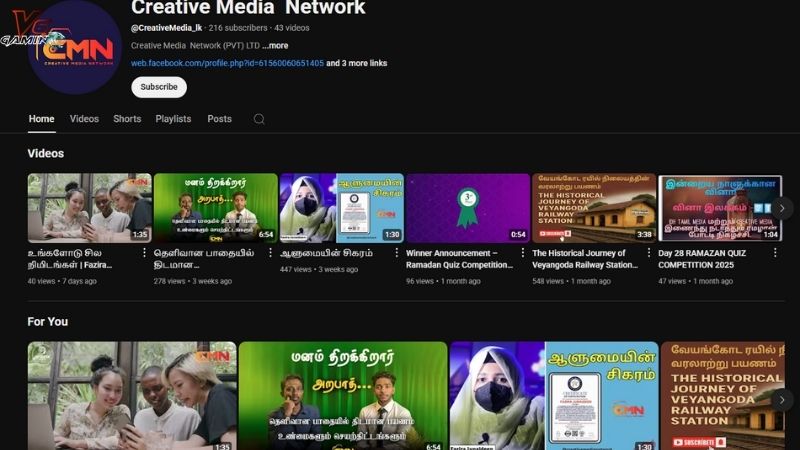Play the 1:35 three women thumbnail in Videos

click(x=90, y=208)
